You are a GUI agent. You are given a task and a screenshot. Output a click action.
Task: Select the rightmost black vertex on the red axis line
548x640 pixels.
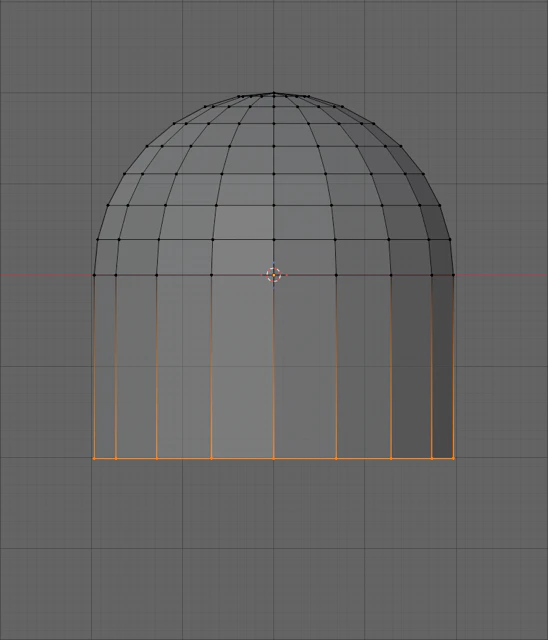click(453, 275)
